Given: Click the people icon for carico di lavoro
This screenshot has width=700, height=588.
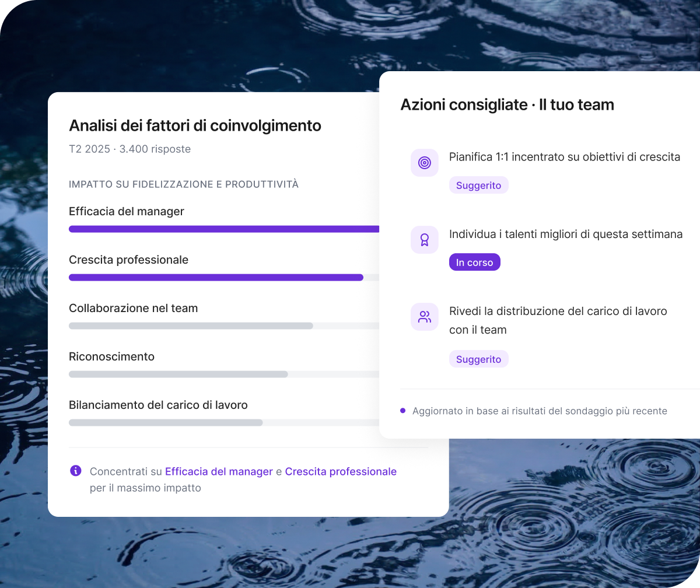Looking at the screenshot, I should click(x=425, y=317).
